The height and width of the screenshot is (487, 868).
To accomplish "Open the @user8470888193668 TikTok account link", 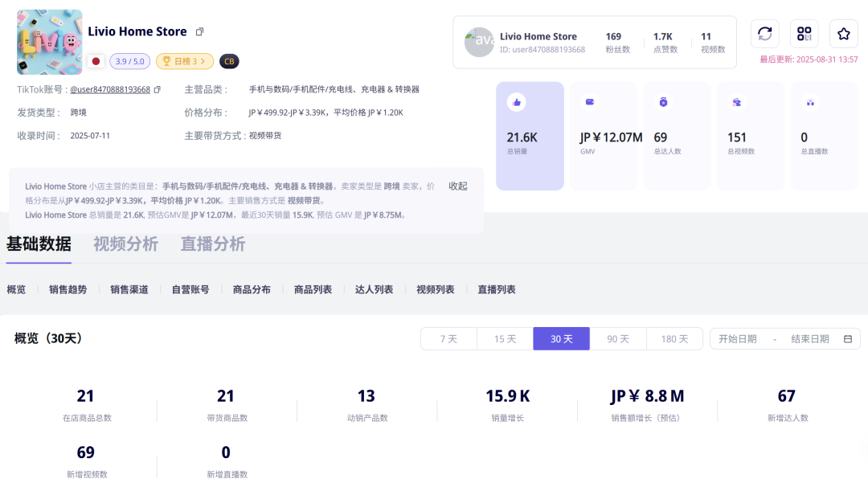I will coord(110,89).
